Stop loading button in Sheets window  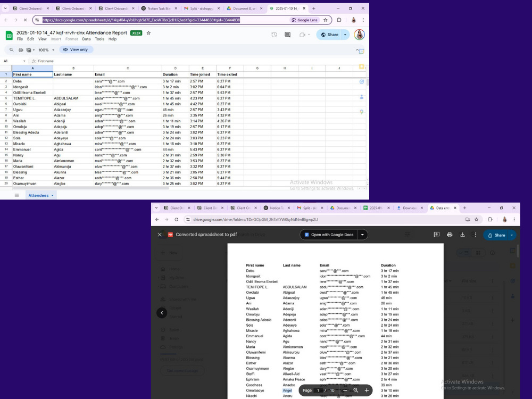click(25, 20)
